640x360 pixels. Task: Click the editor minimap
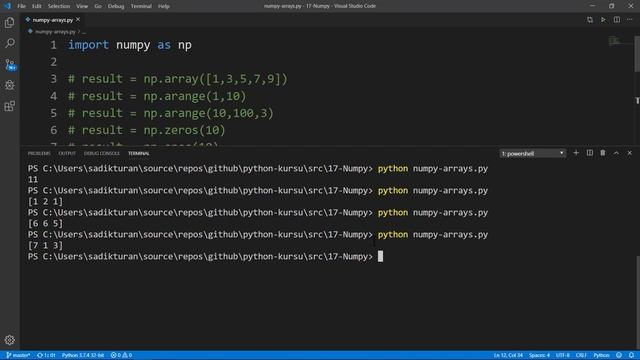pos(614,41)
